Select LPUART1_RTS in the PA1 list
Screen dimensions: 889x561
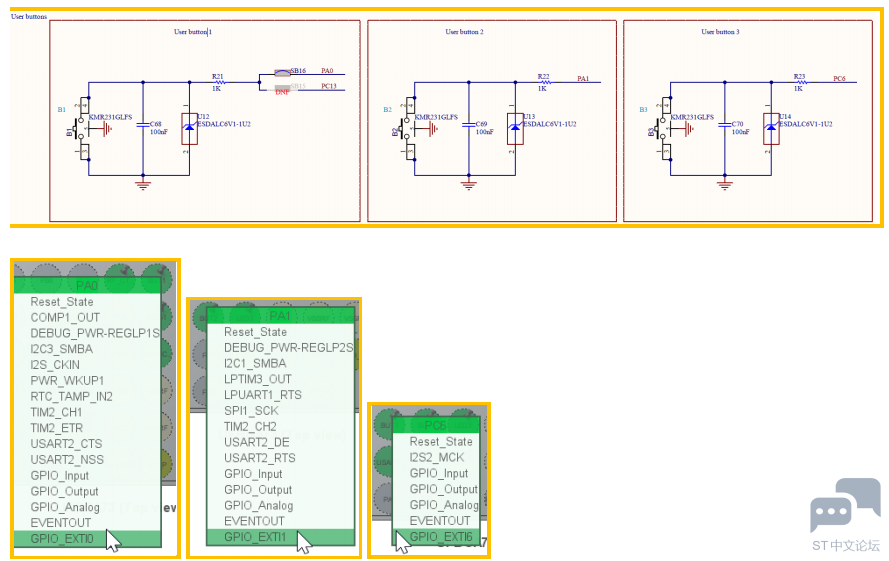[263, 395]
